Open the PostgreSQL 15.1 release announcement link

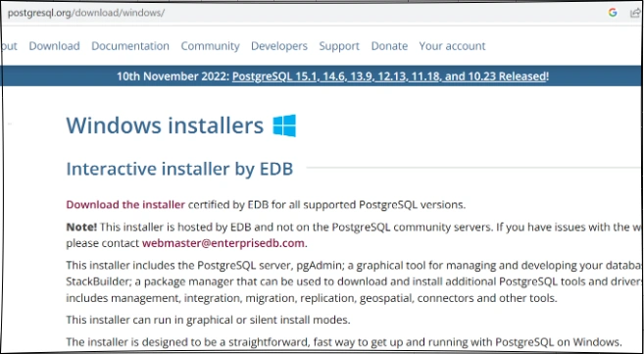389,76
